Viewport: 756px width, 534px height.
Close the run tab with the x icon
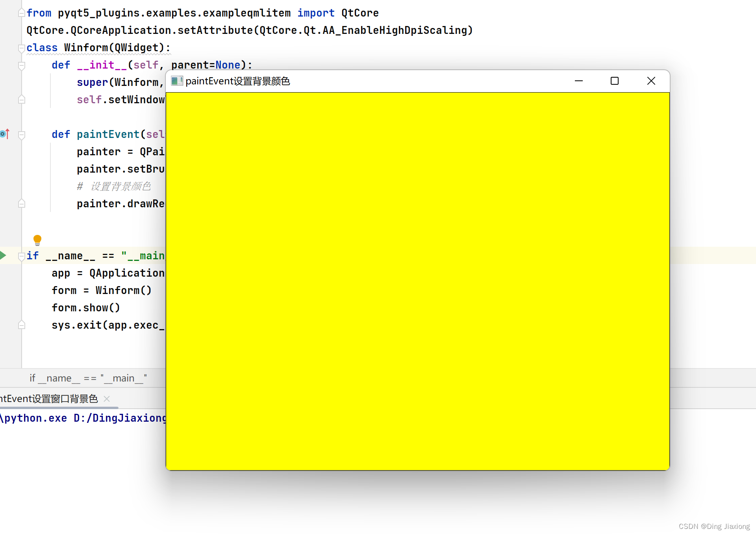(x=107, y=399)
